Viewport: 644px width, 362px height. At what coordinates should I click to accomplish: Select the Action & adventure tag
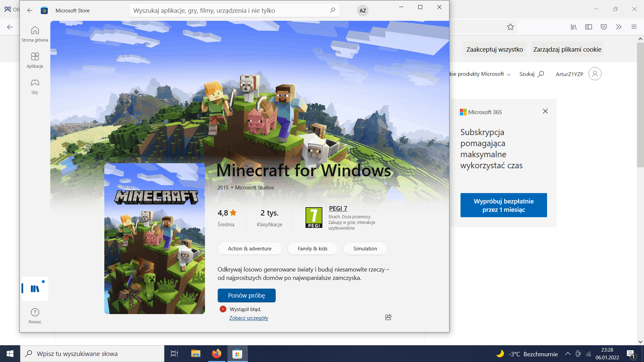250,248
